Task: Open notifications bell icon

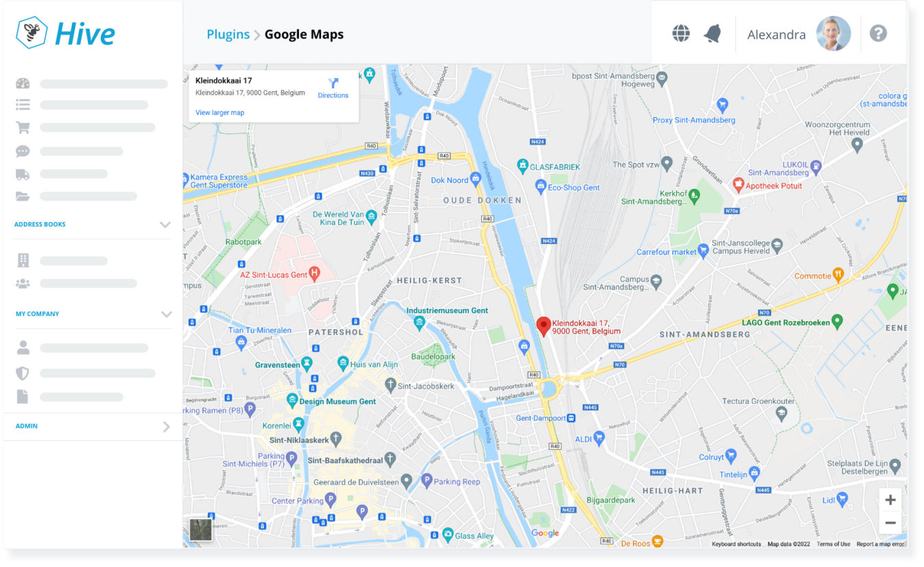Action: (713, 34)
